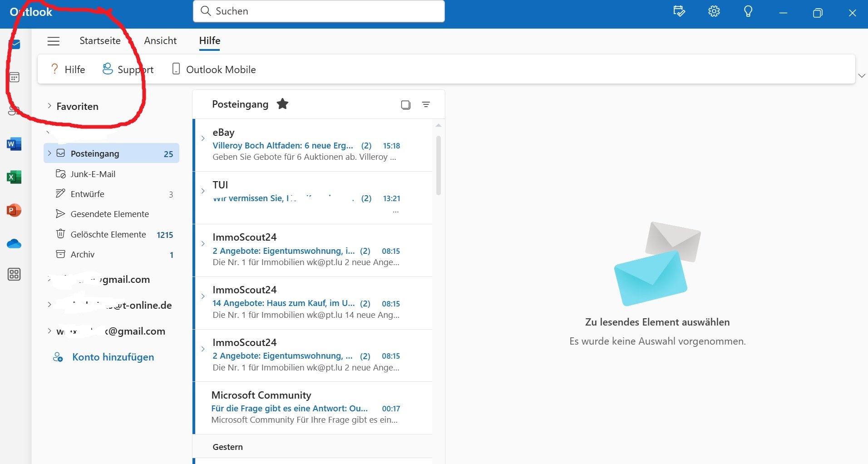Expand the Posteingang folder chevron
Image resolution: width=868 pixels, height=464 pixels.
[49, 153]
